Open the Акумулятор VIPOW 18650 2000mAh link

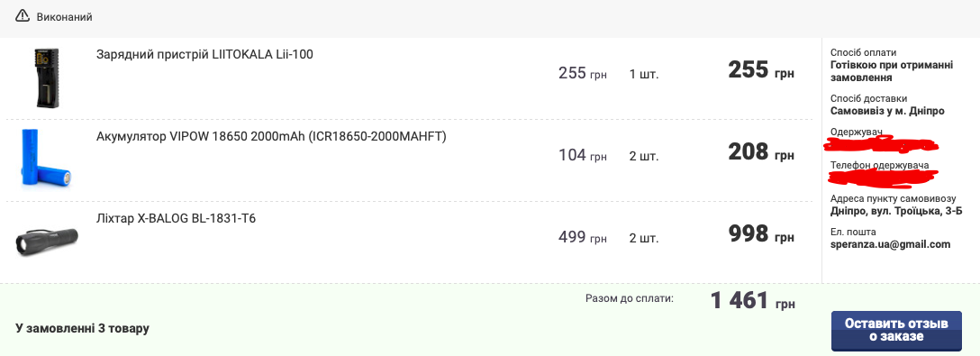(x=271, y=136)
